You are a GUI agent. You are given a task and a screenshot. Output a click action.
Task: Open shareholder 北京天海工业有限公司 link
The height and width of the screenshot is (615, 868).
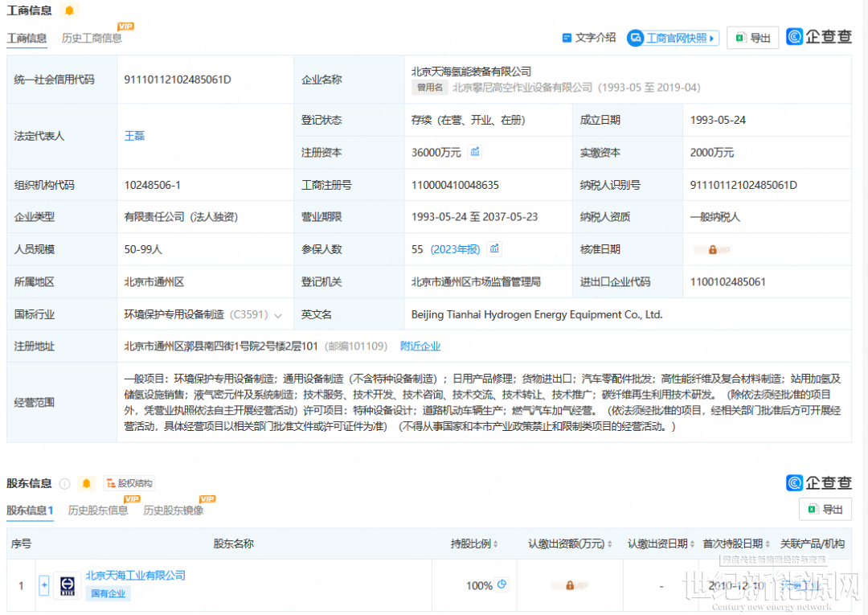(x=136, y=576)
